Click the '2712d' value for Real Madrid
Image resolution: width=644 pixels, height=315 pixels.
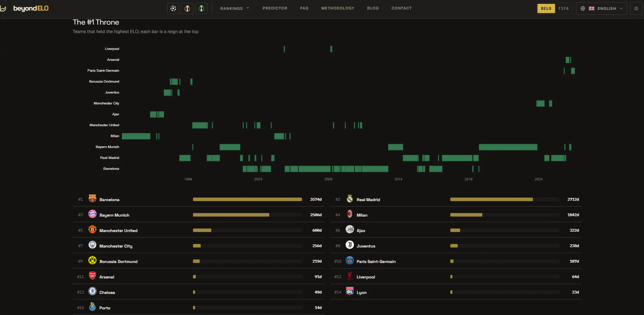click(x=573, y=199)
